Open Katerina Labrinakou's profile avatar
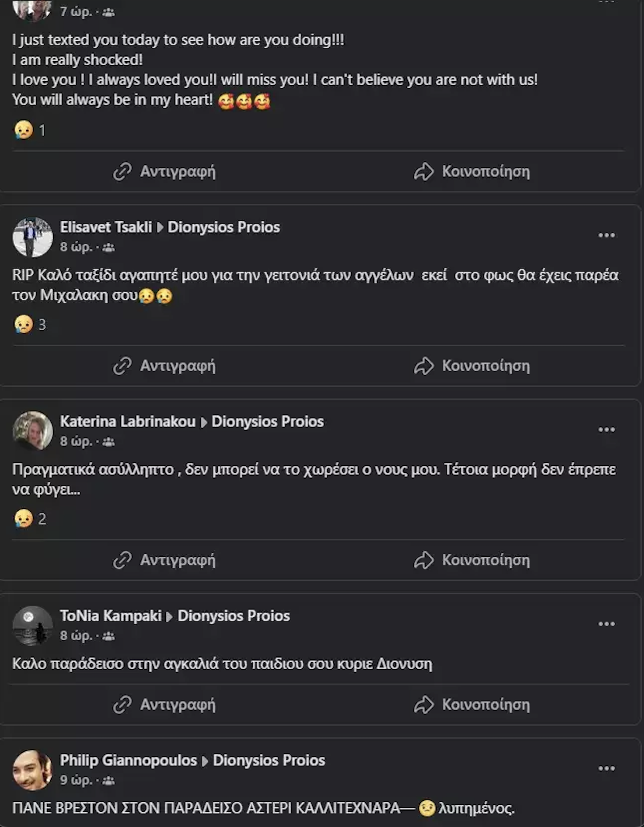The image size is (644, 827). point(33,431)
